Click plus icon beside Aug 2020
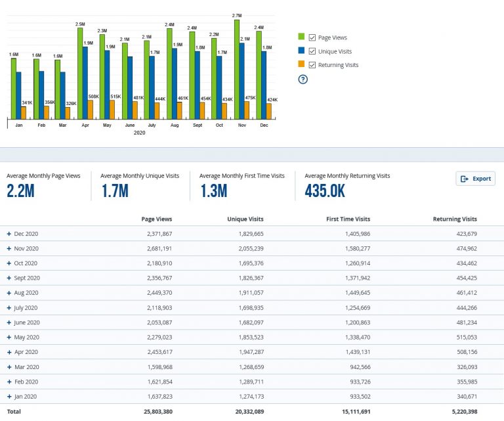Viewport: 504px width, 421px height. point(9,293)
